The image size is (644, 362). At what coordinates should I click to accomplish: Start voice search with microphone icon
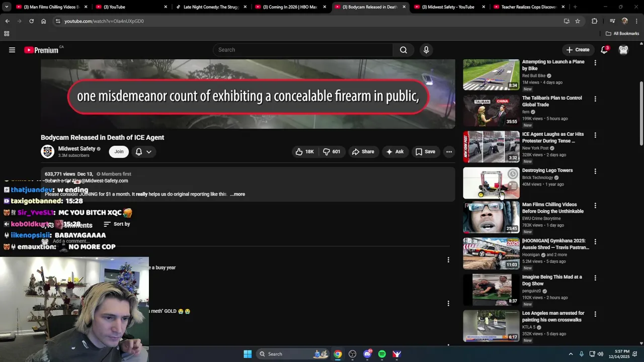pyautogui.click(x=426, y=50)
